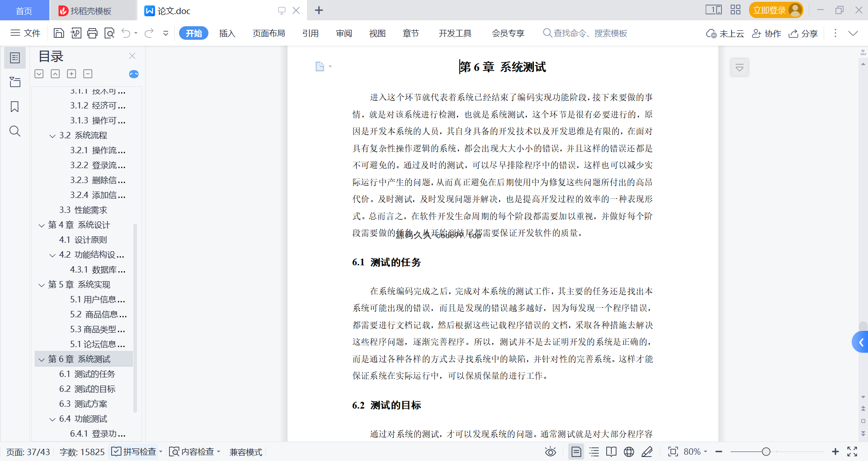Screen dimensions: 868x461
Task: Switch to reading view mode
Action: pyautogui.click(x=611, y=452)
